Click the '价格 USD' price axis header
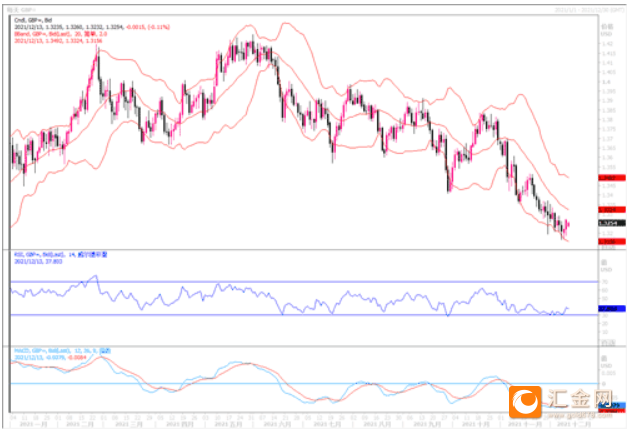Image resolution: width=629 pixels, height=441 pixels. [x=607, y=30]
